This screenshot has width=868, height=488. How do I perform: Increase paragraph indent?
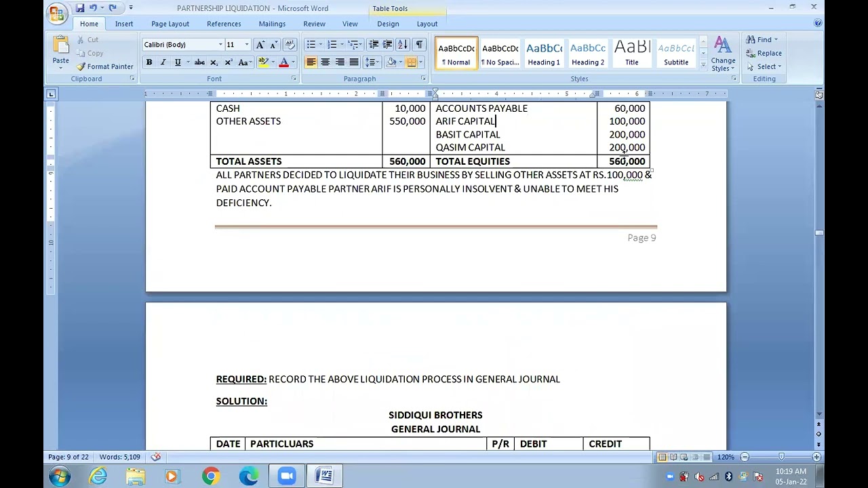(387, 45)
